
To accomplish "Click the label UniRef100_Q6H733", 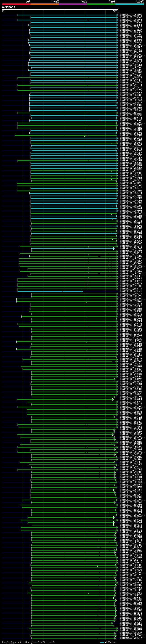I will pos(131,331).
